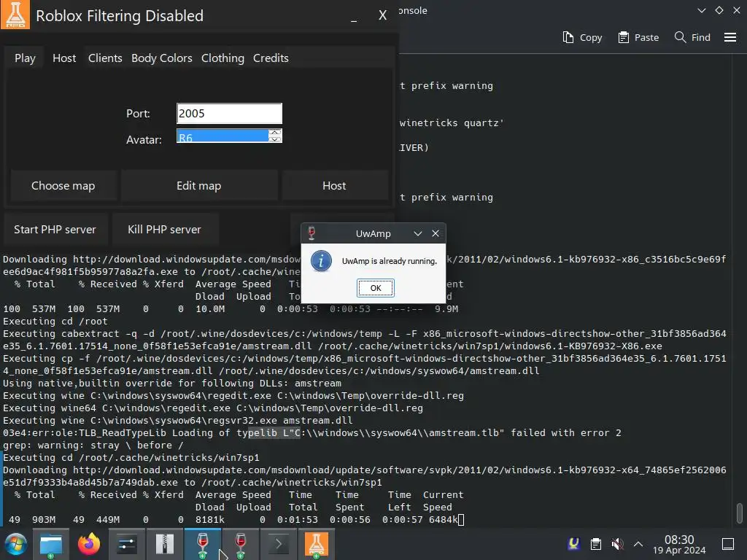Click the Choose map button

click(x=63, y=186)
